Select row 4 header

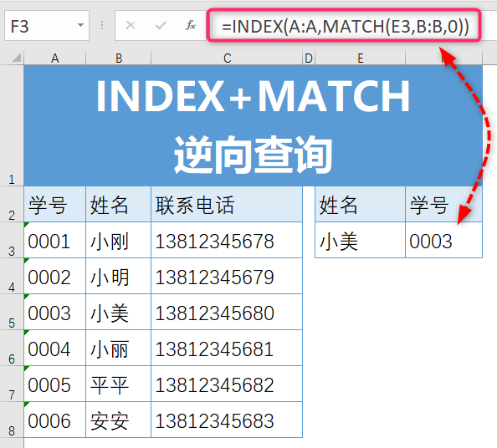12,276
